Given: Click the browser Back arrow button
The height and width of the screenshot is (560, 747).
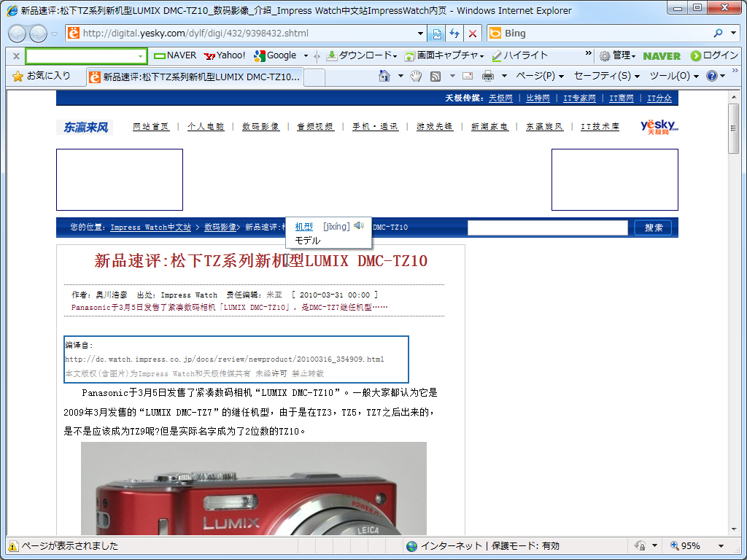Looking at the screenshot, I should click(18, 34).
